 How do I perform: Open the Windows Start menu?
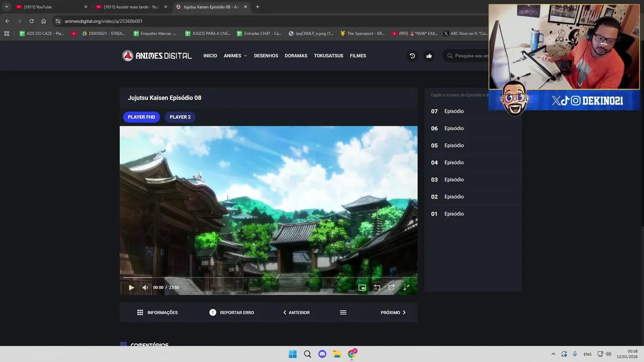(293, 354)
